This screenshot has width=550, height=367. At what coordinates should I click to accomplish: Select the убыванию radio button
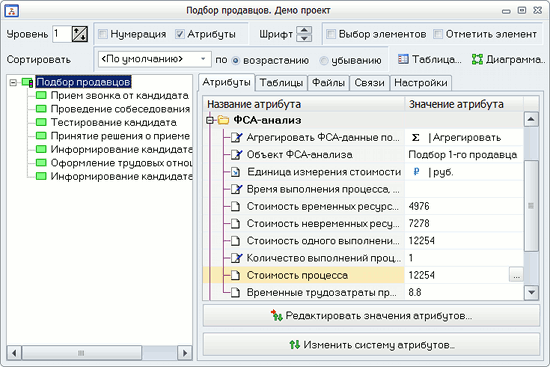323,61
